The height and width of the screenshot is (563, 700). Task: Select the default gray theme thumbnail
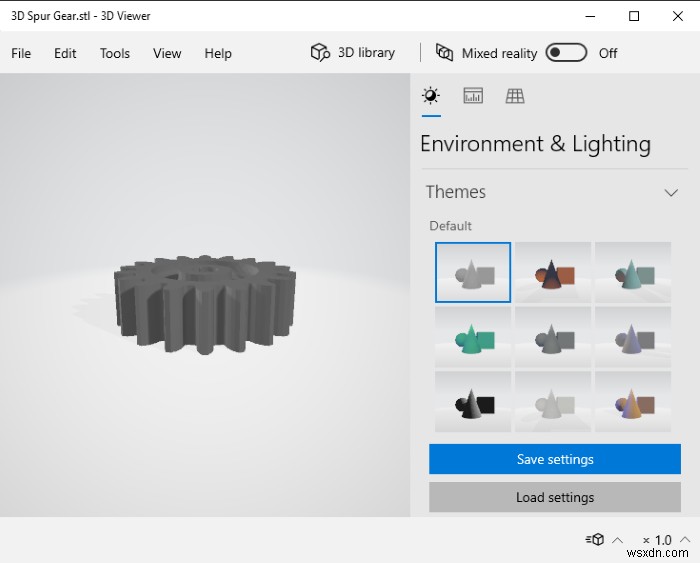pyautogui.click(x=473, y=272)
